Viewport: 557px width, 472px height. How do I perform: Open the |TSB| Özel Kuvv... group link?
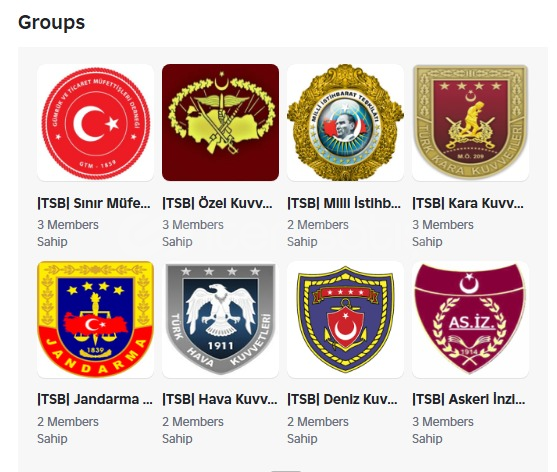click(x=217, y=203)
